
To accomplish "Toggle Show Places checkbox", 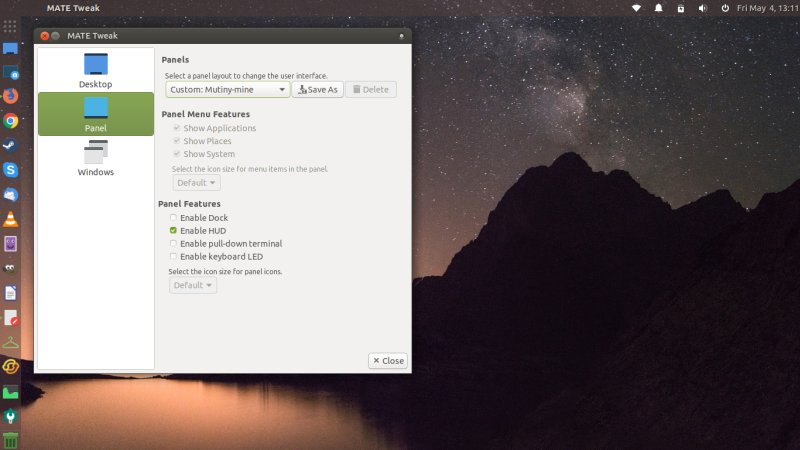I will (177, 140).
